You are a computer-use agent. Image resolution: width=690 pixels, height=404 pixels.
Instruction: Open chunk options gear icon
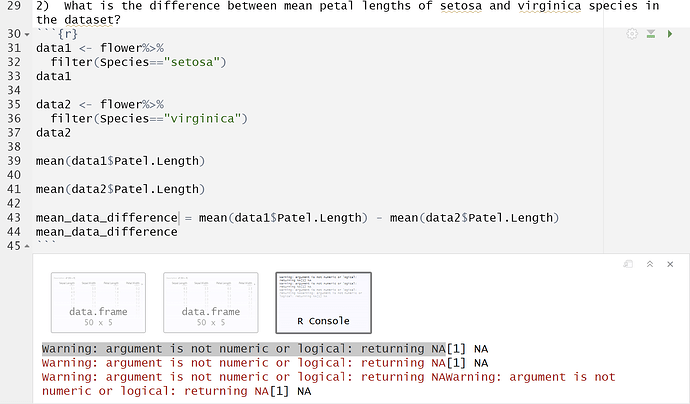[632, 34]
